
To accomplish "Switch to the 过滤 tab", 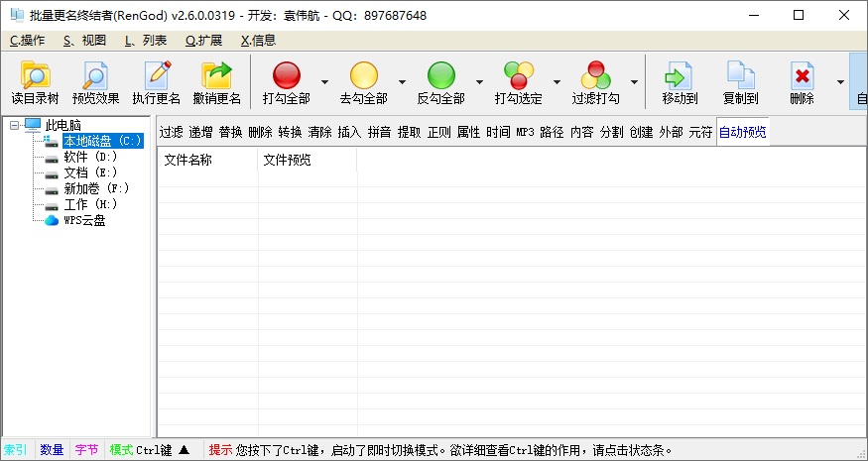I will click(x=171, y=132).
